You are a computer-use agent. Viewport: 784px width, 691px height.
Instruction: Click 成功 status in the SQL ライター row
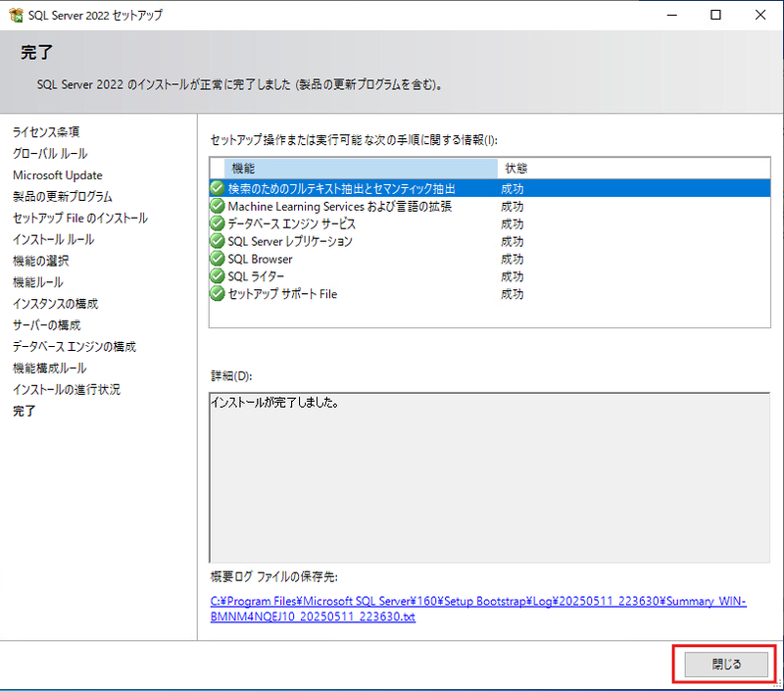point(512,276)
